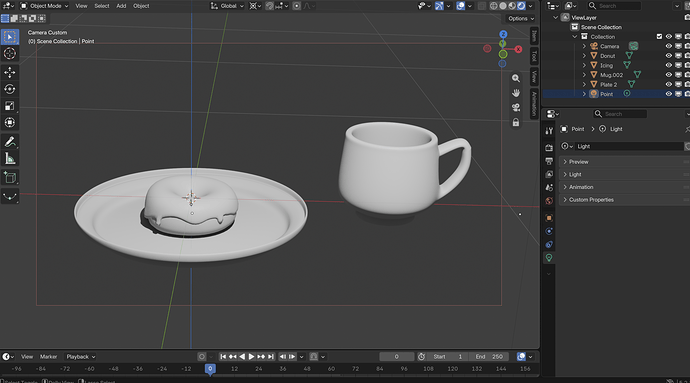
Task: Open the Object menu
Action: (x=141, y=6)
